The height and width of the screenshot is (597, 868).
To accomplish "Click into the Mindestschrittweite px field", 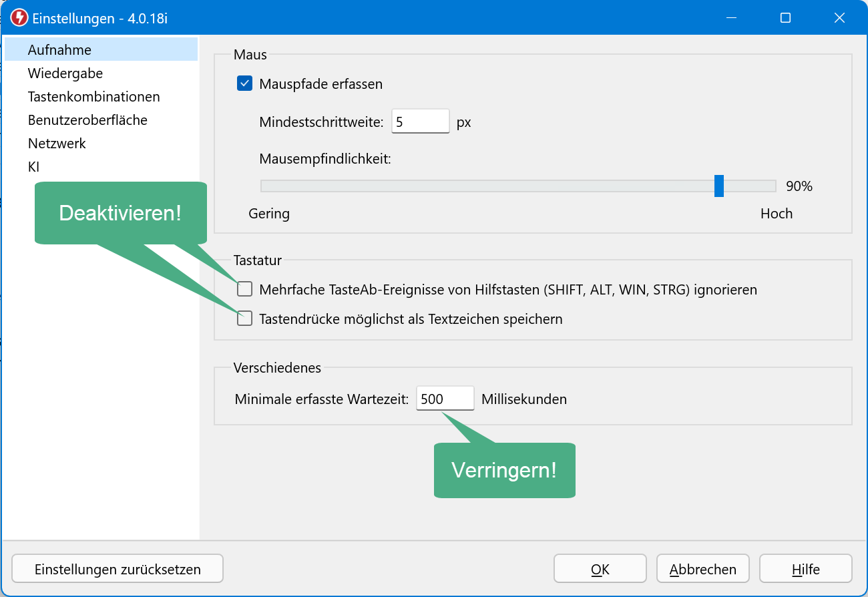I will coord(419,122).
